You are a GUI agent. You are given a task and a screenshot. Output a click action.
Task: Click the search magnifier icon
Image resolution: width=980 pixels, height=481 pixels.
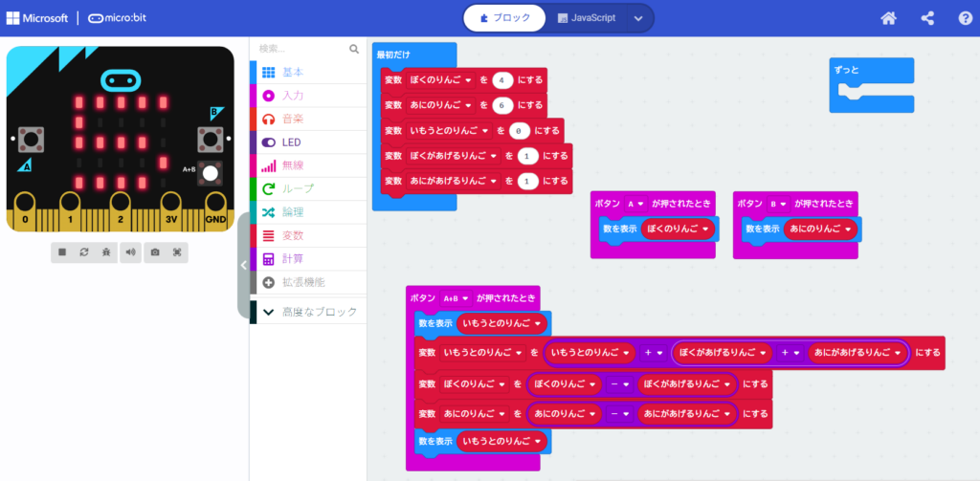click(x=354, y=49)
